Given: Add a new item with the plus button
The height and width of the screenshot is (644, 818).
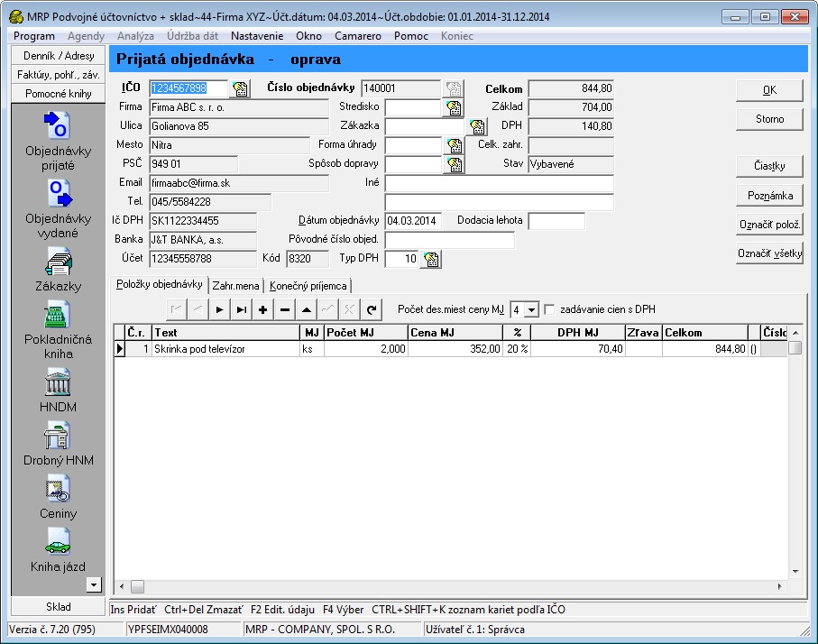Looking at the screenshot, I should click(x=263, y=310).
